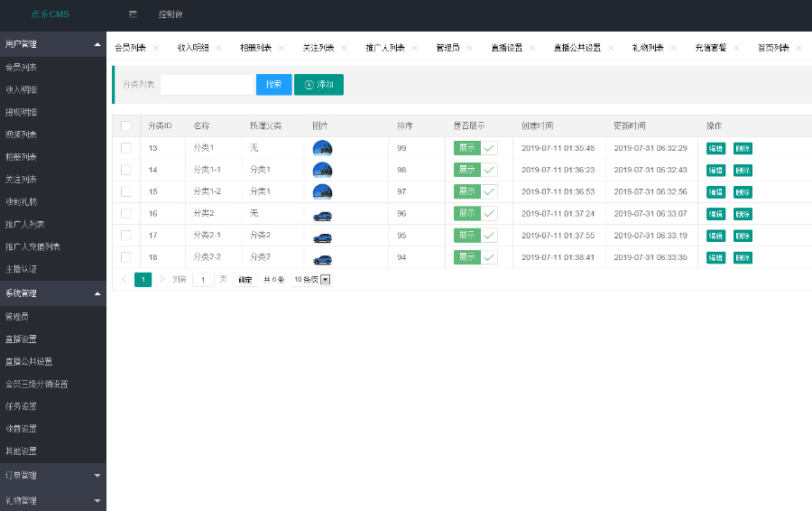Focus the 分类列表 search input
Image resolution: width=812 pixels, height=511 pixels.
point(208,85)
